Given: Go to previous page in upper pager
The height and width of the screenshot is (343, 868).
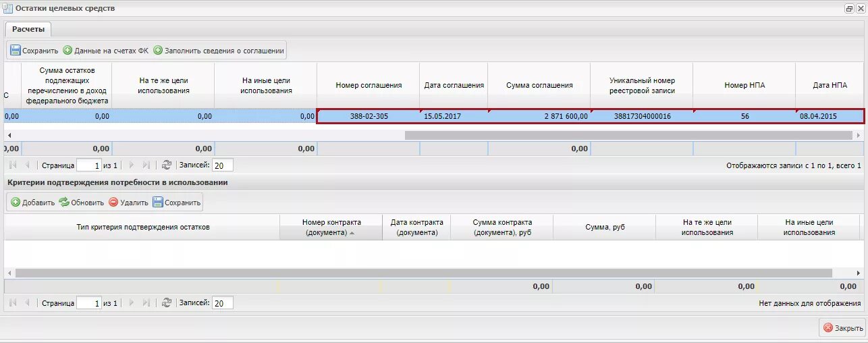Looking at the screenshot, I should [x=28, y=165].
